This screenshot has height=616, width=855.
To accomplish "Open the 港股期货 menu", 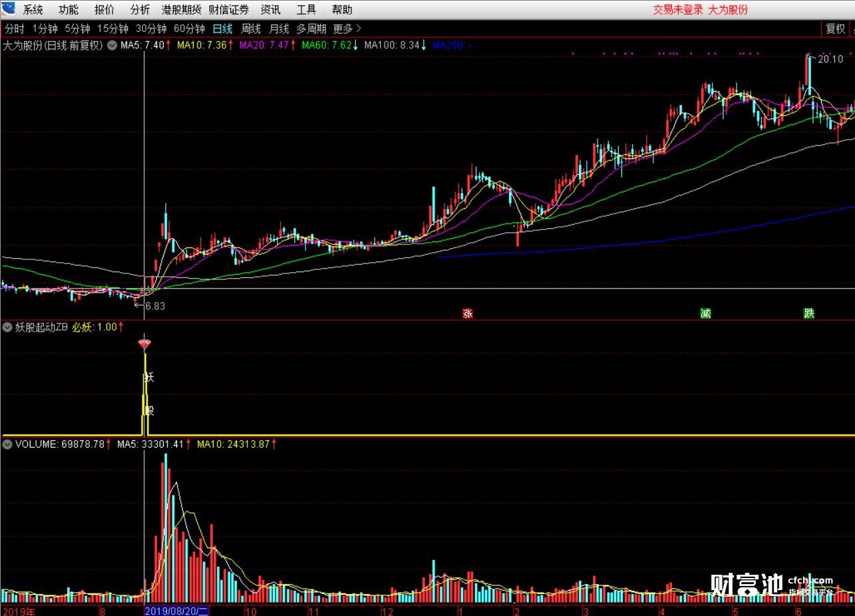I will tap(181, 10).
